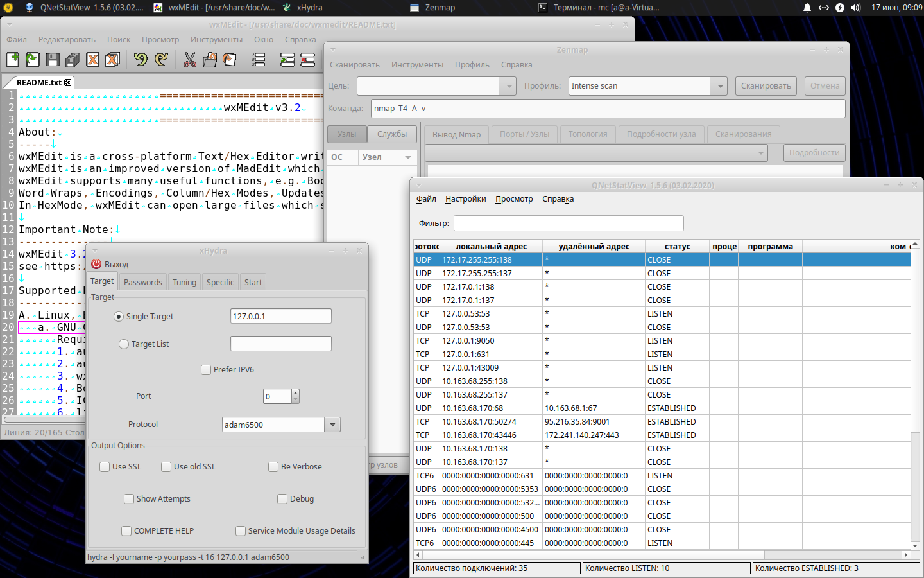Increase the Port value with the up arrow
This screenshot has height=578, width=924.
pyautogui.click(x=295, y=392)
